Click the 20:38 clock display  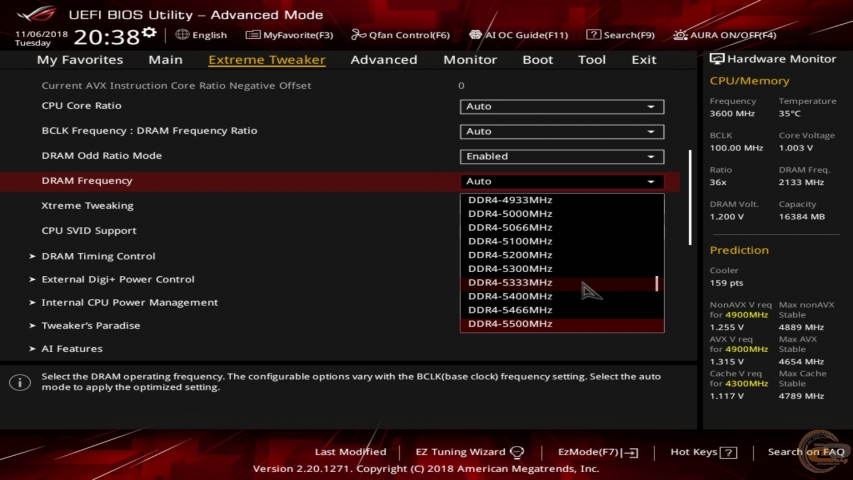(x=107, y=37)
